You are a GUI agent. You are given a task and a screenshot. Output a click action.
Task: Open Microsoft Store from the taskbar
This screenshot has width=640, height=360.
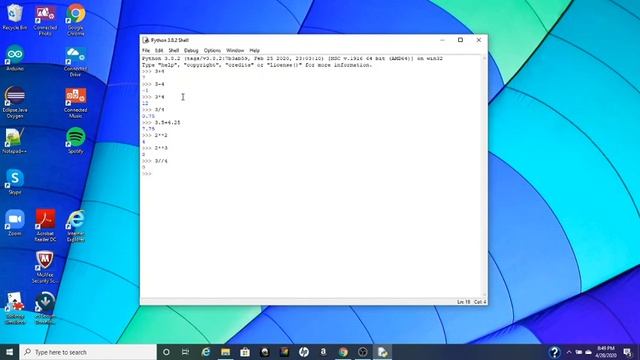point(245,352)
